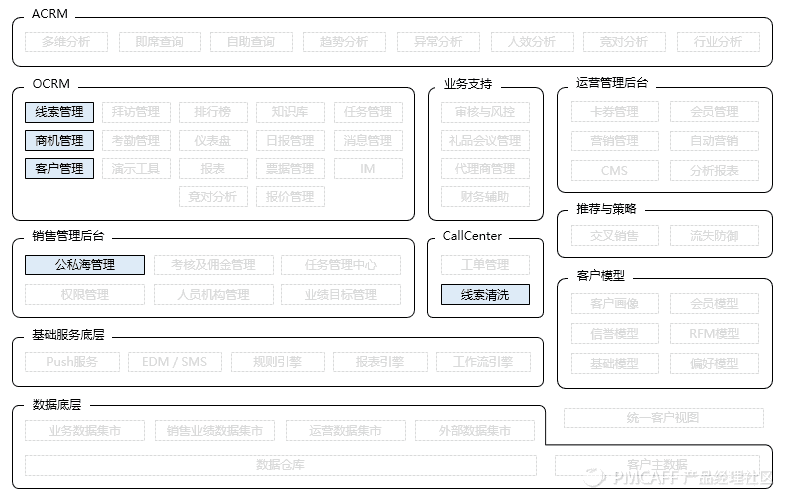Select the 权限管理 box

click(x=85, y=295)
